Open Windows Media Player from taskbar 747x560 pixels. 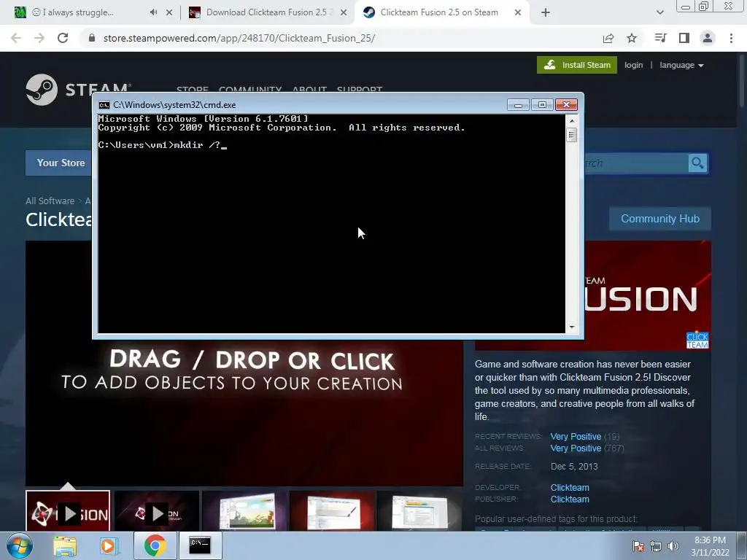(109, 545)
